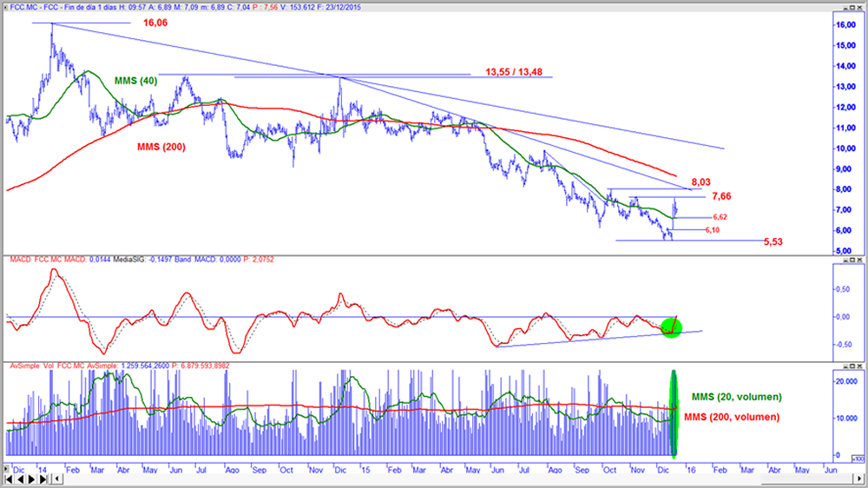Click the FCC.MC price pane header text

(185, 7)
